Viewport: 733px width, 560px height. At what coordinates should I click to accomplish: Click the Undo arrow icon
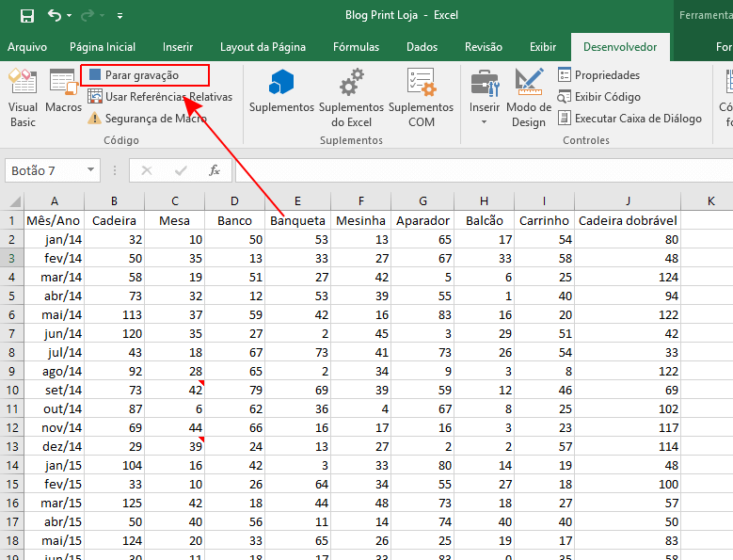(x=55, y=16)
